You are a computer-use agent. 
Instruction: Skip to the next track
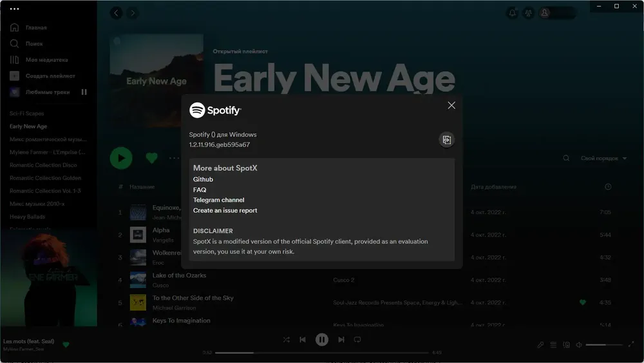pyautogui.click(x=341, y=340)
